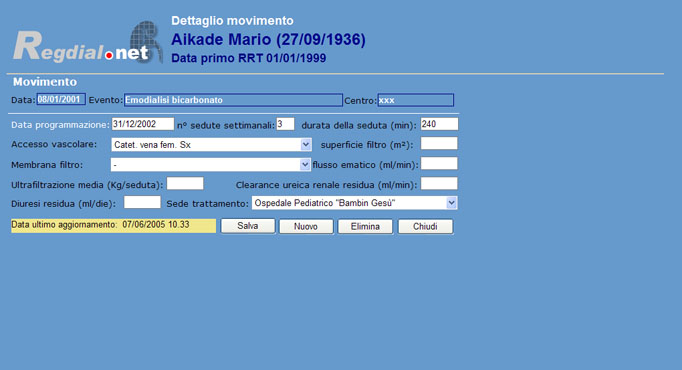The width and height of the screenshot is (682, 370).
Task: Click the Data programmazione label
Action: 60,125
